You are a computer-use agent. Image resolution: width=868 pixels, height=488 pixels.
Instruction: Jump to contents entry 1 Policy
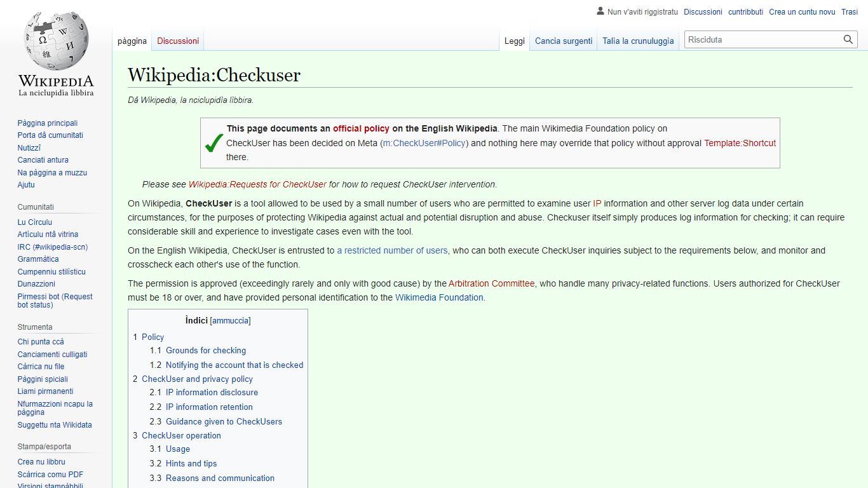[149, 337]
